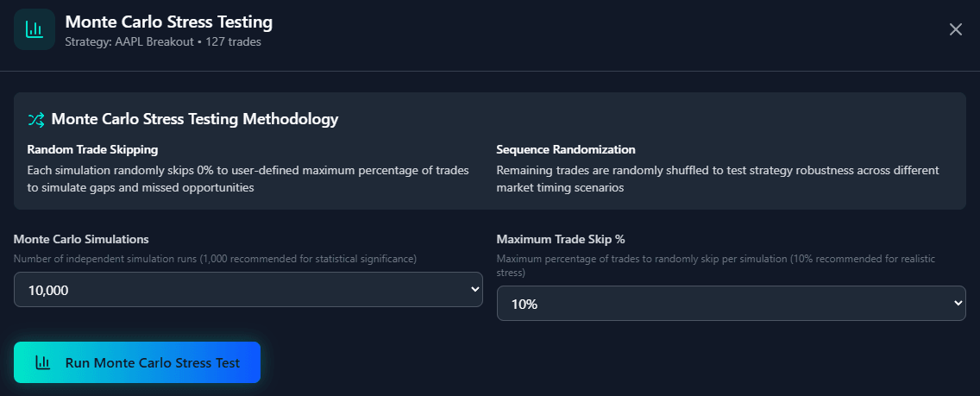Click the AAPL Breakout strategy subtitle
Viewport: 980px width, 396px height.
click(x=163, y=41)
